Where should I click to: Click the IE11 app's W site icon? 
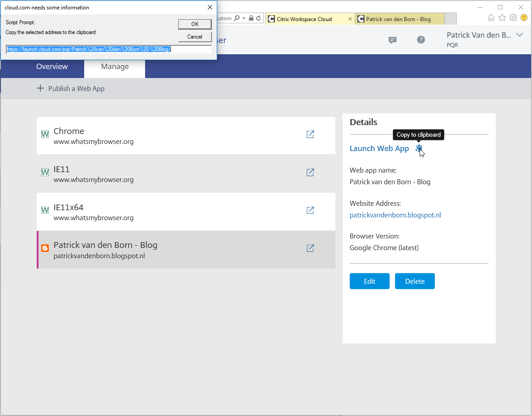pyautogui.click(x=45, y=173)
